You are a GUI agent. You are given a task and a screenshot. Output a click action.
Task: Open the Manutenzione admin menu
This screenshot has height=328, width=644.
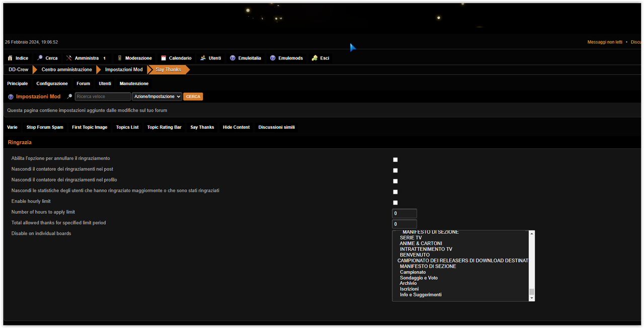pyautogui.click(x=134, y=84)
